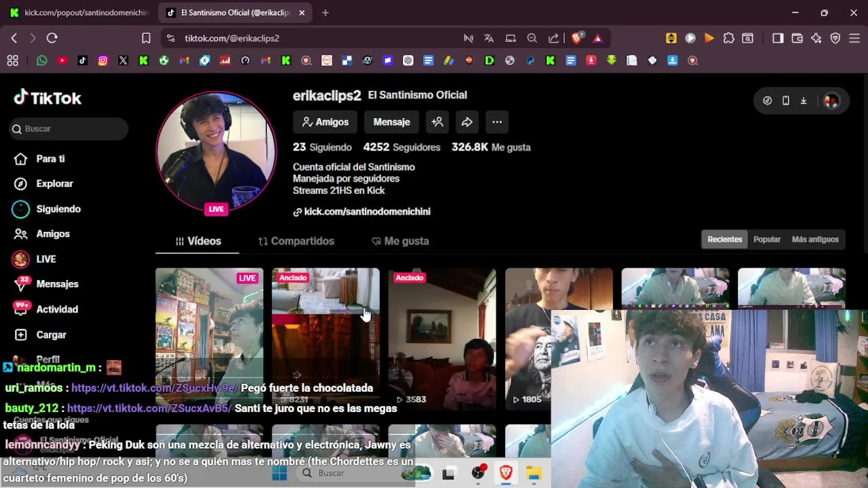Sort videos by Recientes
The height and width of the screenshot is (488, 868).
click(725, 239)
